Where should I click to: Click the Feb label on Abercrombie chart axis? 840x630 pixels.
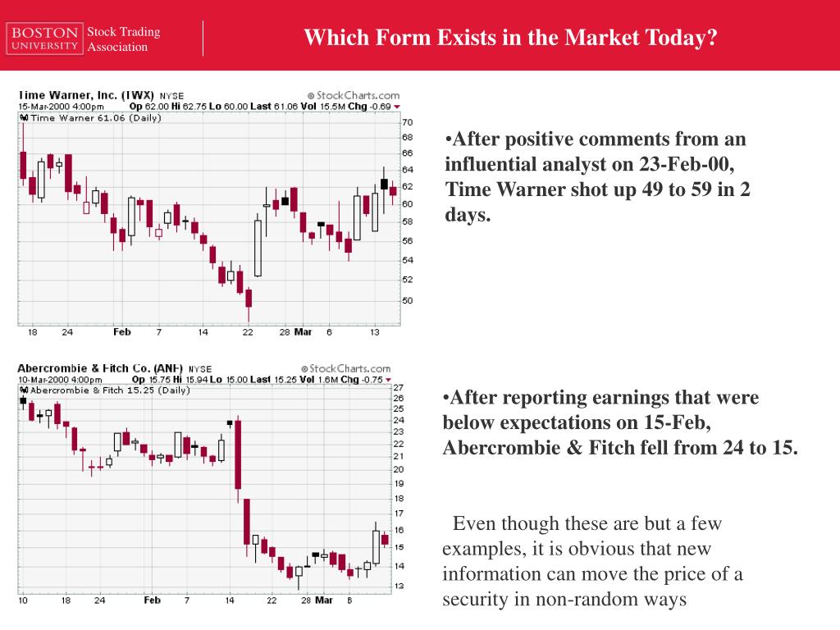[x=152, y=600]
